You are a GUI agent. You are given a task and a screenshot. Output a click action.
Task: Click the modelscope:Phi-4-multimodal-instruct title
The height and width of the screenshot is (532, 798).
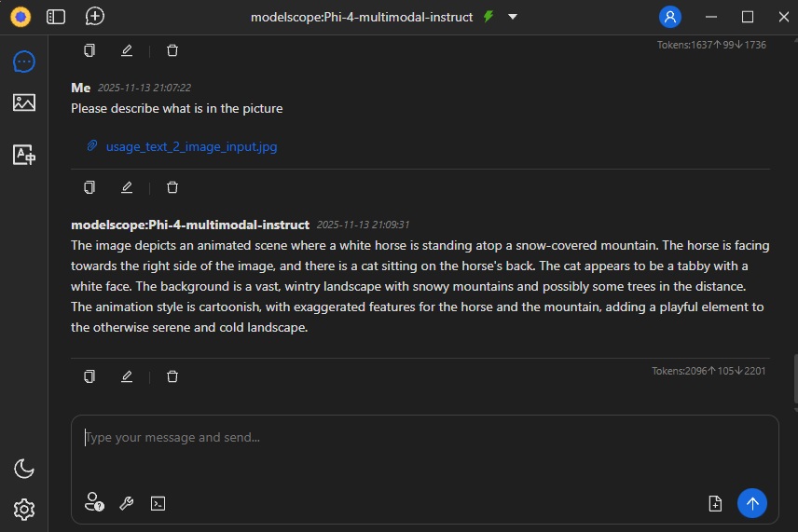click(x=362, y=17)
